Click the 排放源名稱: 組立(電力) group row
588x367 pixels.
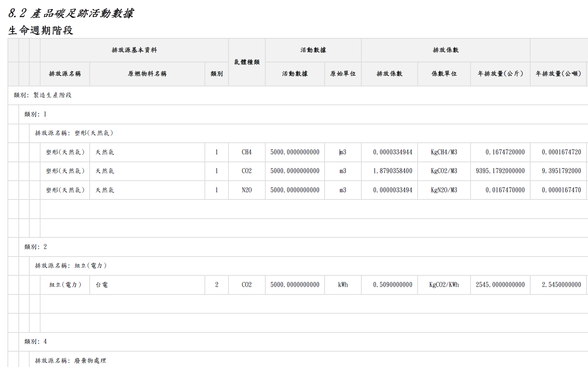click(x=71, y=266)
